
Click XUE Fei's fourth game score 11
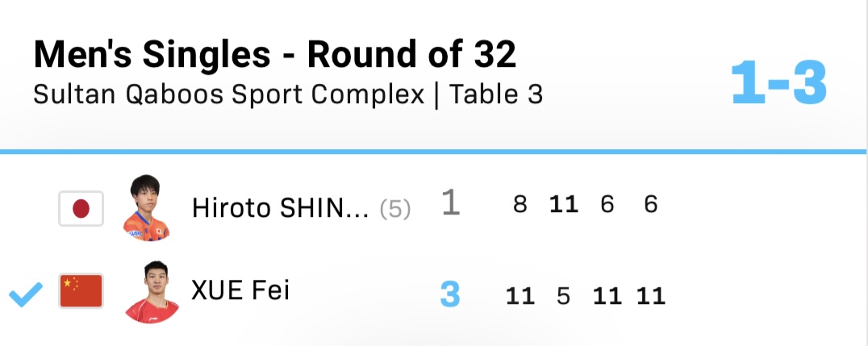click(650, 296)
